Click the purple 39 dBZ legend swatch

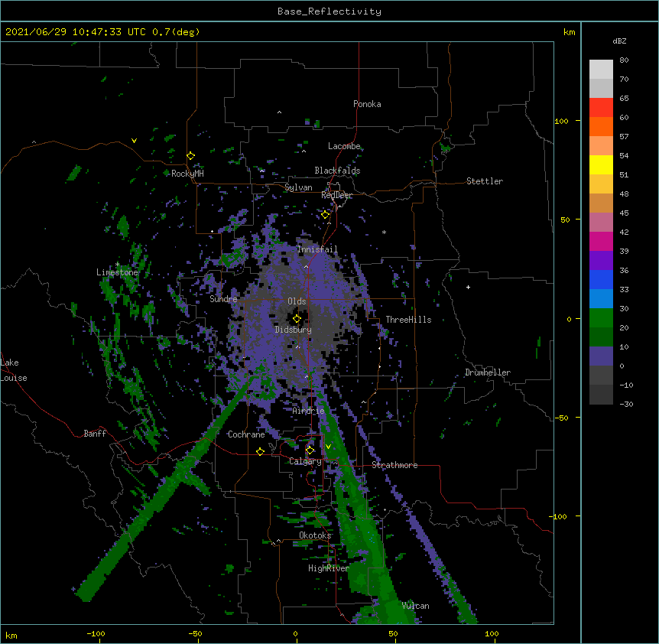point(601,260)
